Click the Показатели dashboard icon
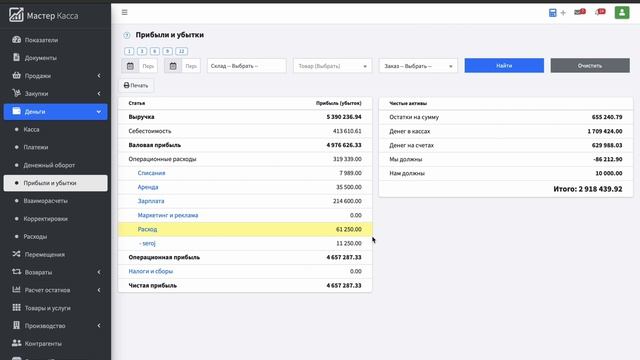This screenshot has width=640, height=360. tap(16, 40)
